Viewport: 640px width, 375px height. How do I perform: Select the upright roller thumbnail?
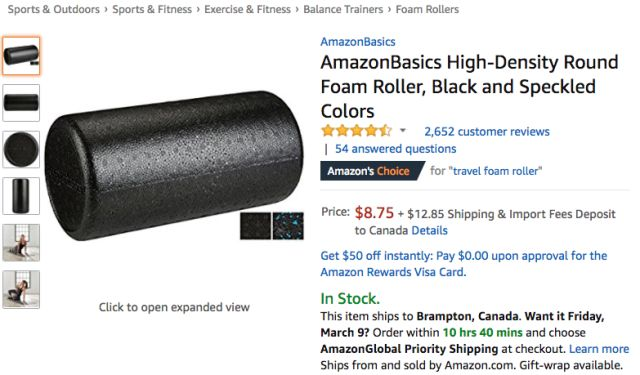coord(21,195)
